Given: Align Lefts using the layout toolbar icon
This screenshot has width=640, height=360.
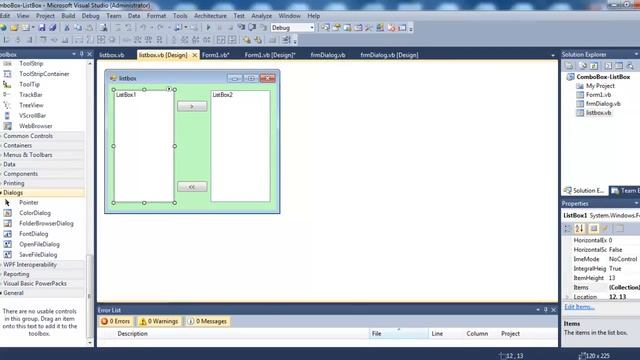Looking at the screenshot, I should [6, 40].
